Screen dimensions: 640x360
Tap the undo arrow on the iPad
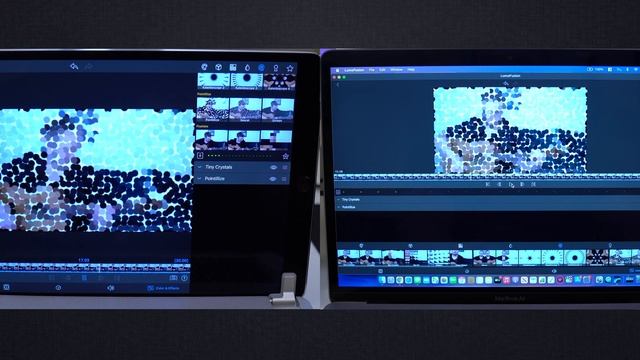tap(74, 66)
